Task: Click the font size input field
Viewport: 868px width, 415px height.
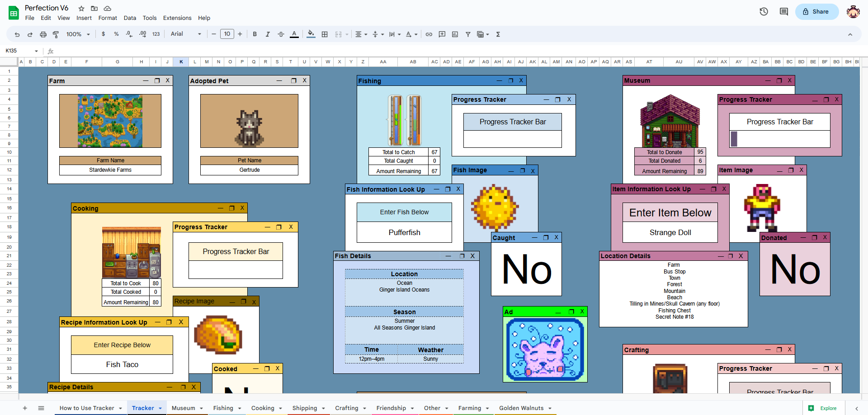Action: [x=227, y=34]
